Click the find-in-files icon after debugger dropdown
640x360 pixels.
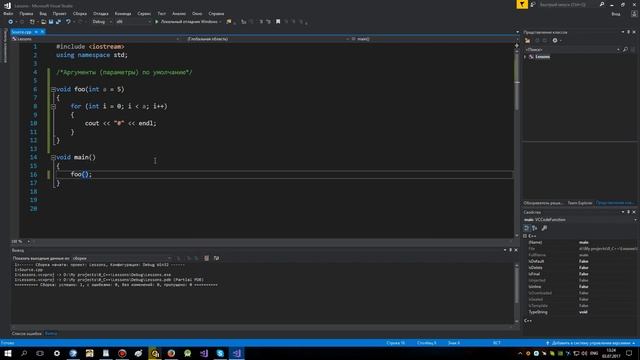coord(229,22)
